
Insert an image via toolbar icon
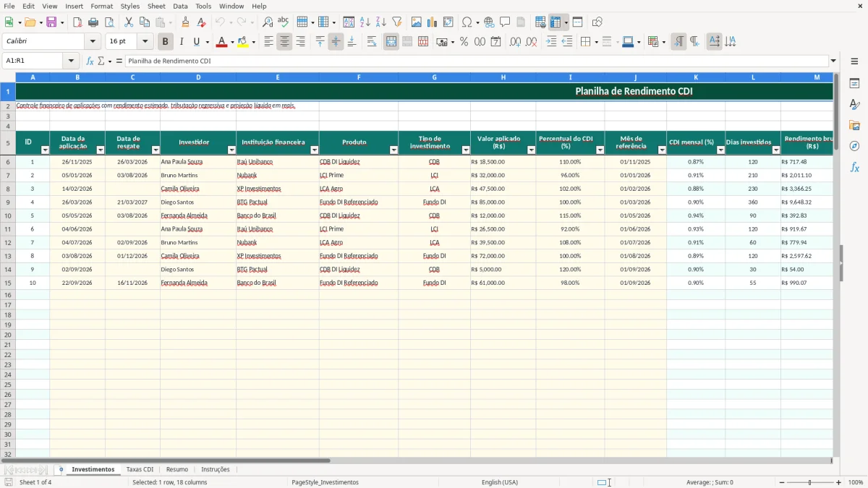point(417,22)
